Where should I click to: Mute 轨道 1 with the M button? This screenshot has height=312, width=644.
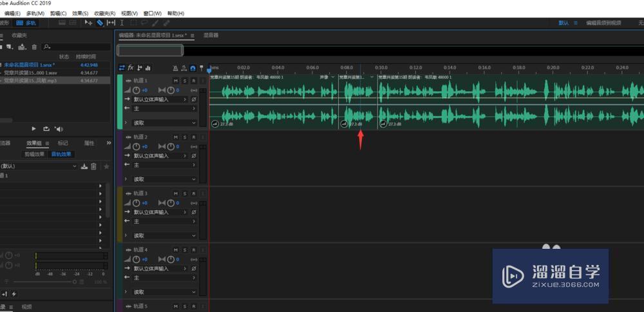[x=176, y=81]
